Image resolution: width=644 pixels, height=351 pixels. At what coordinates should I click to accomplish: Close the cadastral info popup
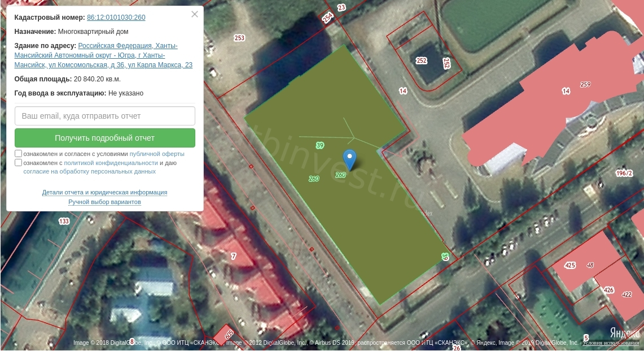point(195,14)
